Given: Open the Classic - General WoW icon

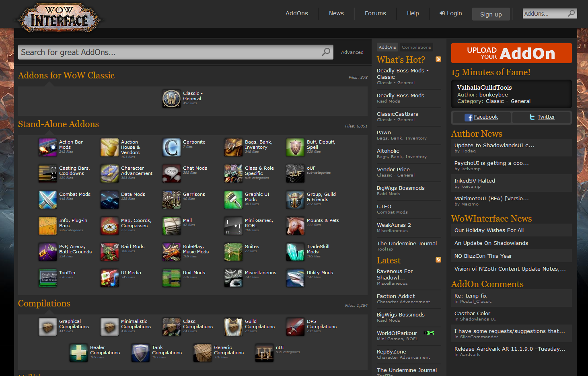Looking at the screenshot, I should (x=171, y=99).
